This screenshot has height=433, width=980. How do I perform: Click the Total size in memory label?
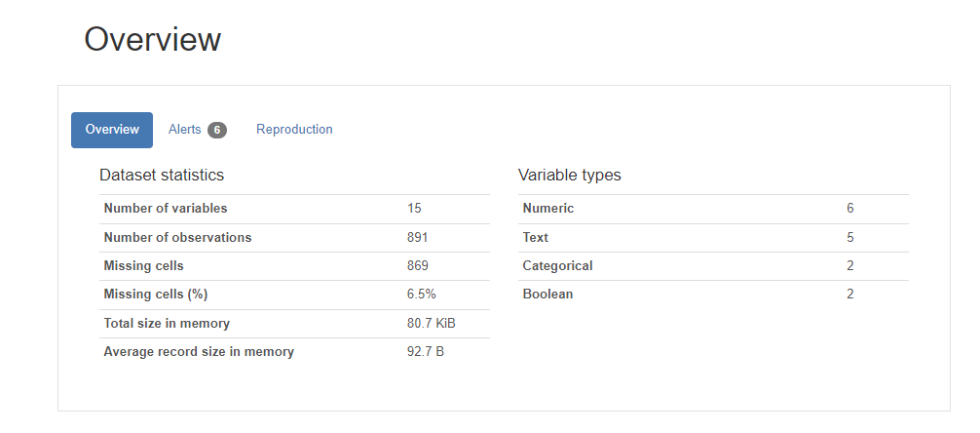[x=167, y=323]
